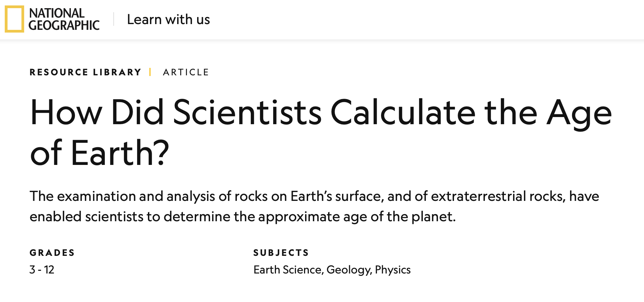
Task: Click the word "Calculate" in the headline
Action: (x=403, y=113)
